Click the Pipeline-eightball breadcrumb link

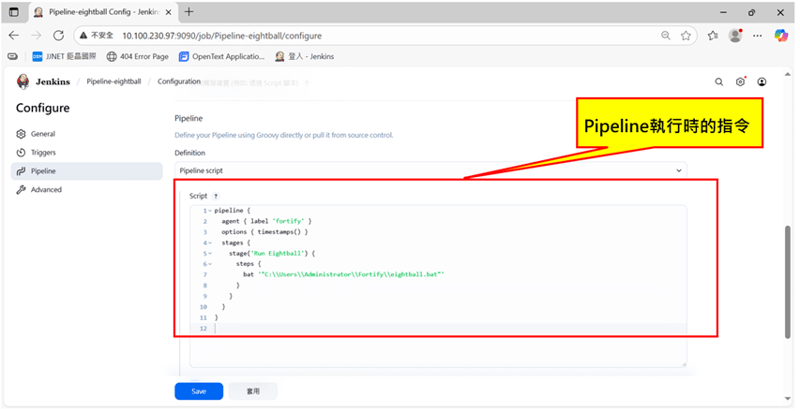114,82
